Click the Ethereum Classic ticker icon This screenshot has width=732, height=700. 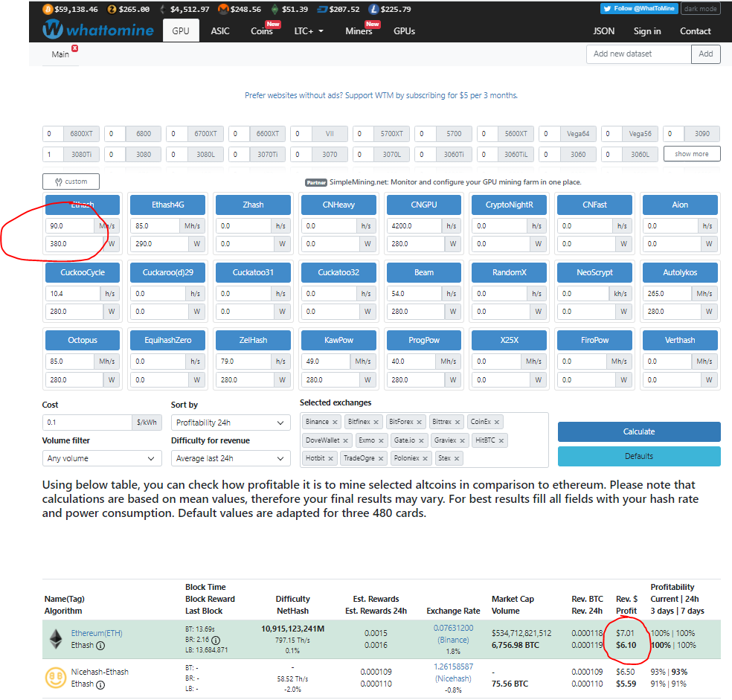click(x=274, y=9)
